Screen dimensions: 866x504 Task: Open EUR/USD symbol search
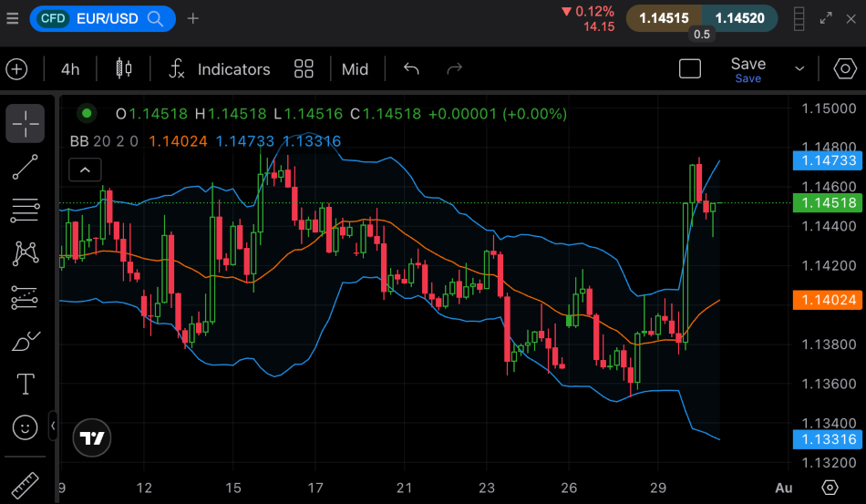click(x=102, y=19)
